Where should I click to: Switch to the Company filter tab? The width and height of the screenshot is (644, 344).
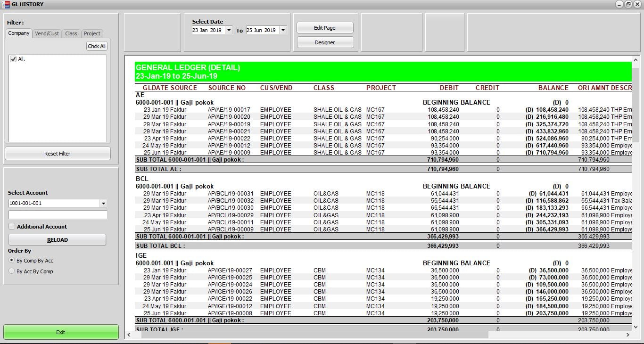pyautogui.click(x=19, y=33)
